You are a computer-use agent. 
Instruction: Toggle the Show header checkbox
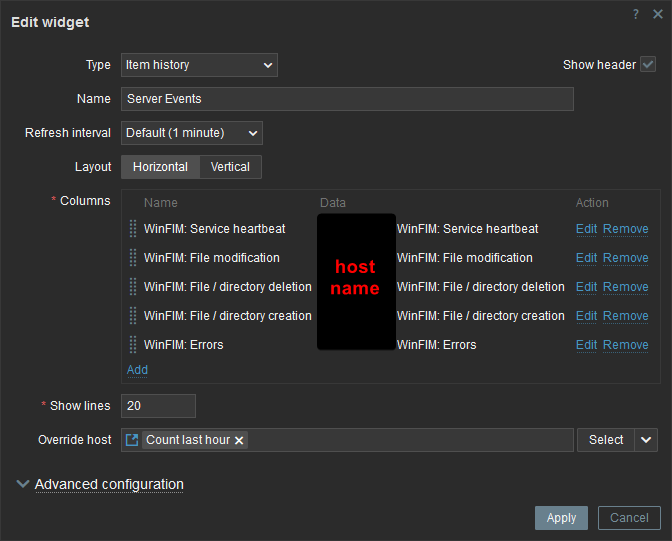point(648,65)
